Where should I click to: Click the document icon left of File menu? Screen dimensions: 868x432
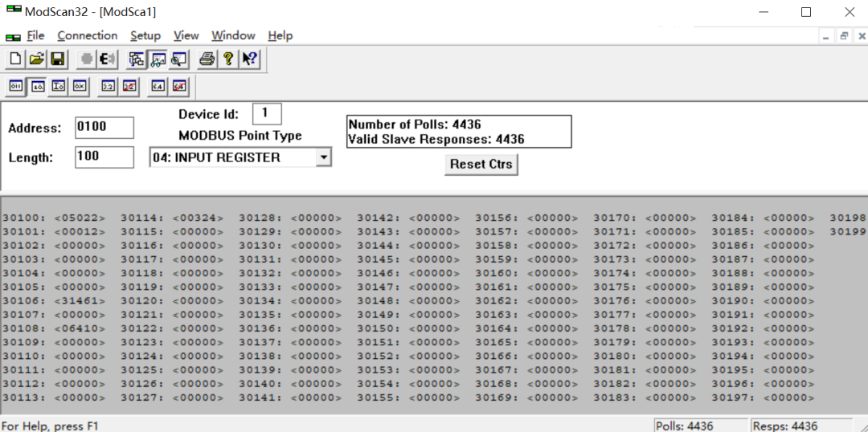(14, 36)
